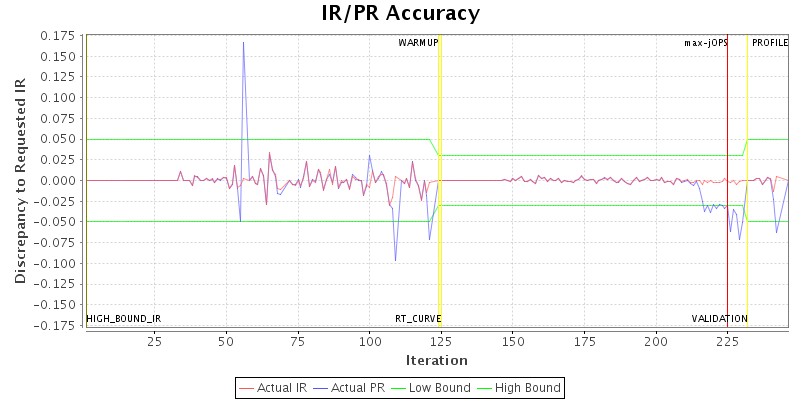Click the red Actual IR legend line

pyautogui.click(x=247, y=387)
